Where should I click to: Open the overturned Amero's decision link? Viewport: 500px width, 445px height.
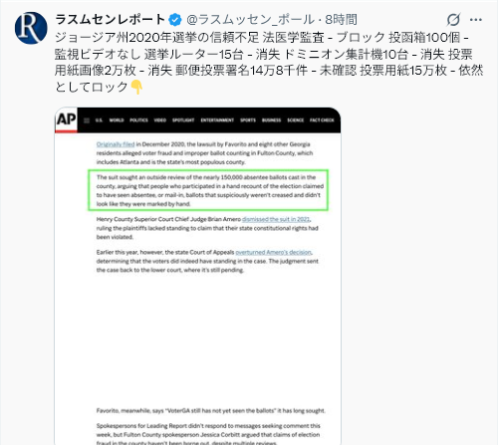[274, 252]
